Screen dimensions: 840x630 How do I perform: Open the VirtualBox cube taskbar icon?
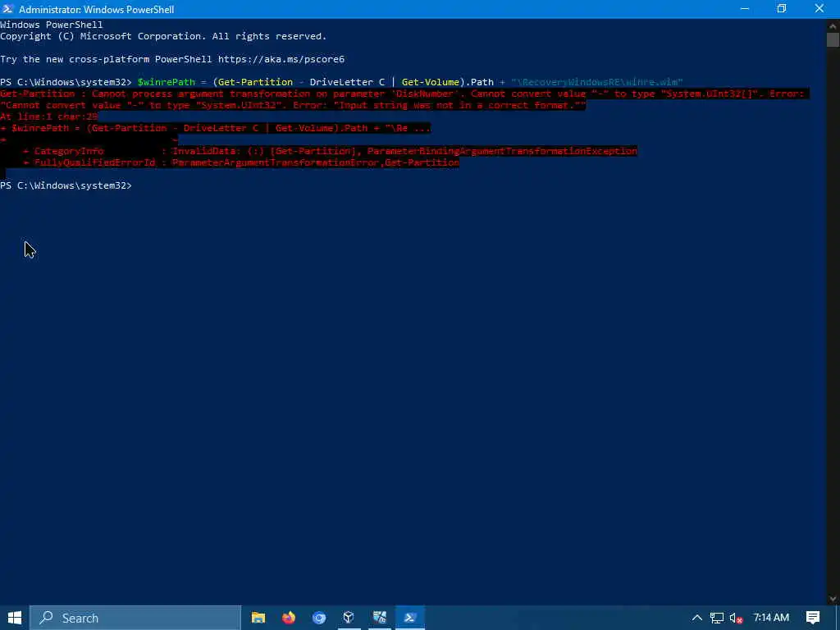tap(349, 618)
